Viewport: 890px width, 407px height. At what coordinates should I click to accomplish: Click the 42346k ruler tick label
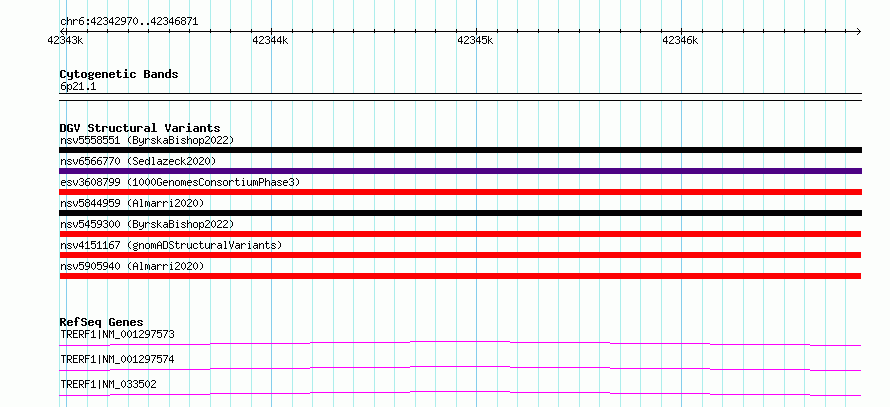click(680, 40)
